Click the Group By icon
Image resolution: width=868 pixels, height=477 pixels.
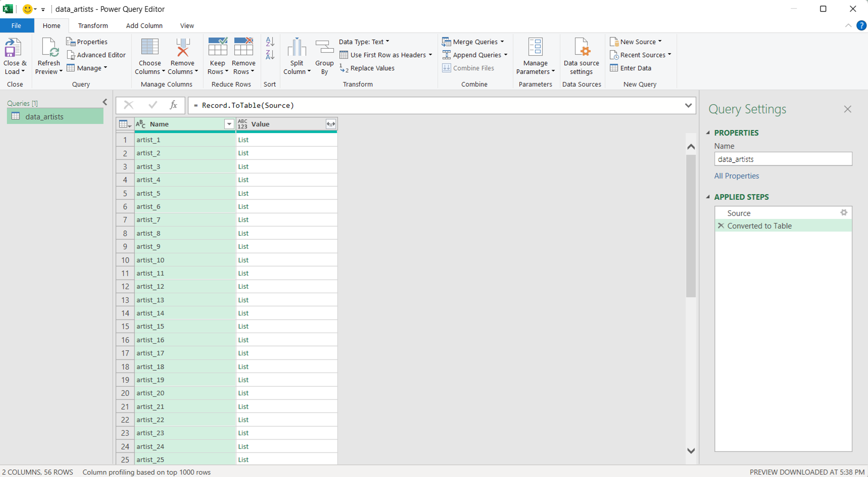pyautogui.click(x=324, y=48)
